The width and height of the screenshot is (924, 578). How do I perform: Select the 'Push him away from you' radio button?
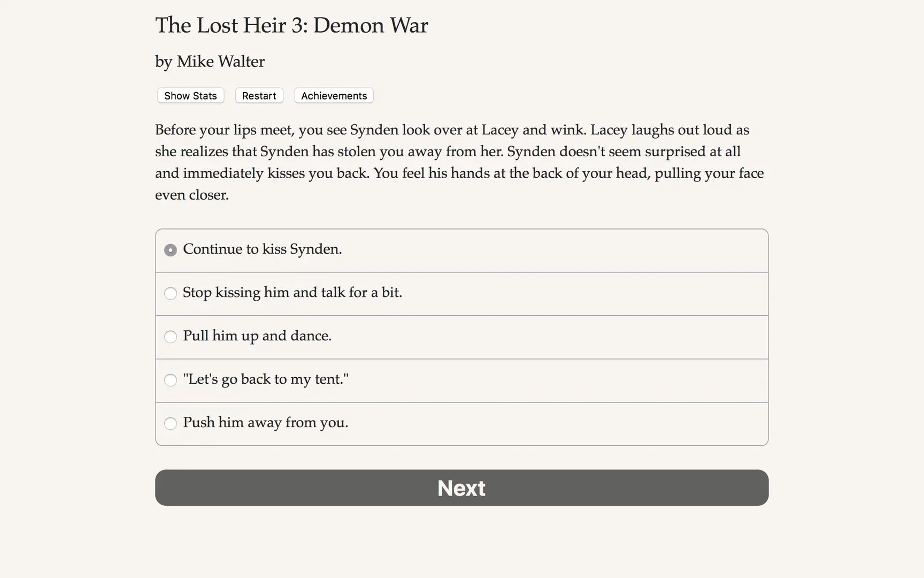coord(171,423)
